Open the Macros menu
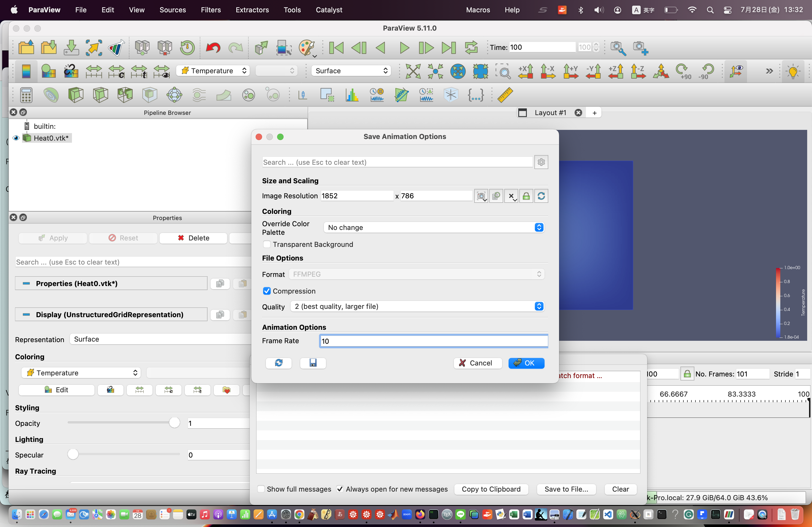 478,10
